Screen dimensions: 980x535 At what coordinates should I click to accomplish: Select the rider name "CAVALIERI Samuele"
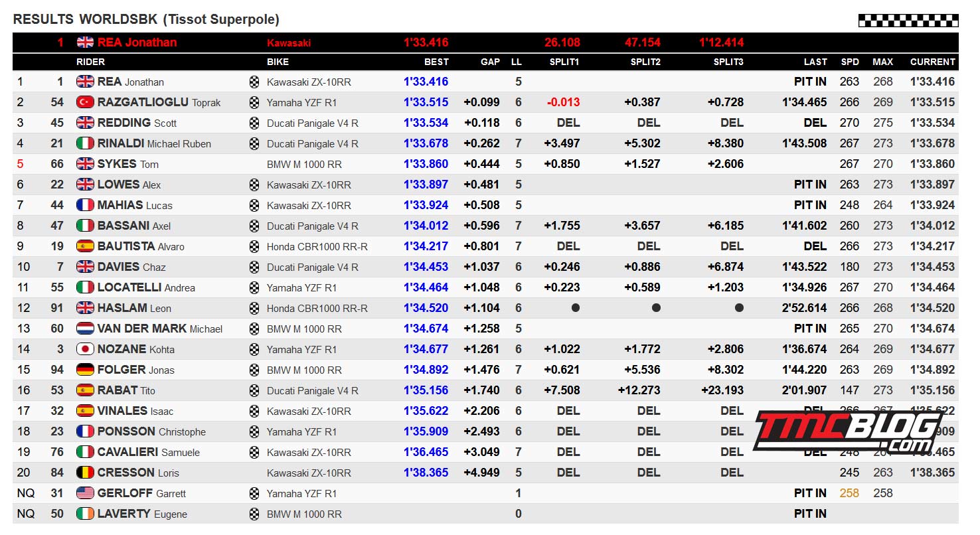149,452
